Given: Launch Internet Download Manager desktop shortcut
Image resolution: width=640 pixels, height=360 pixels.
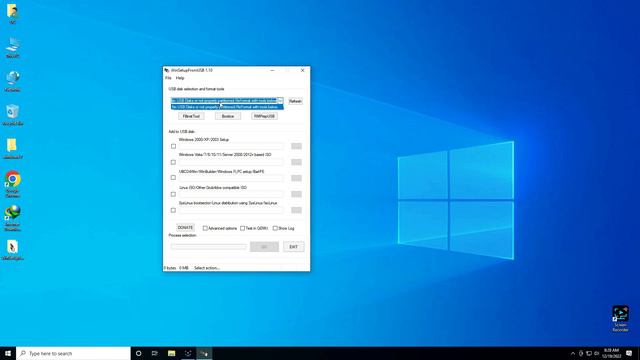Looking at the screenshot, I should pyautogui.click(x=13, y=217).
